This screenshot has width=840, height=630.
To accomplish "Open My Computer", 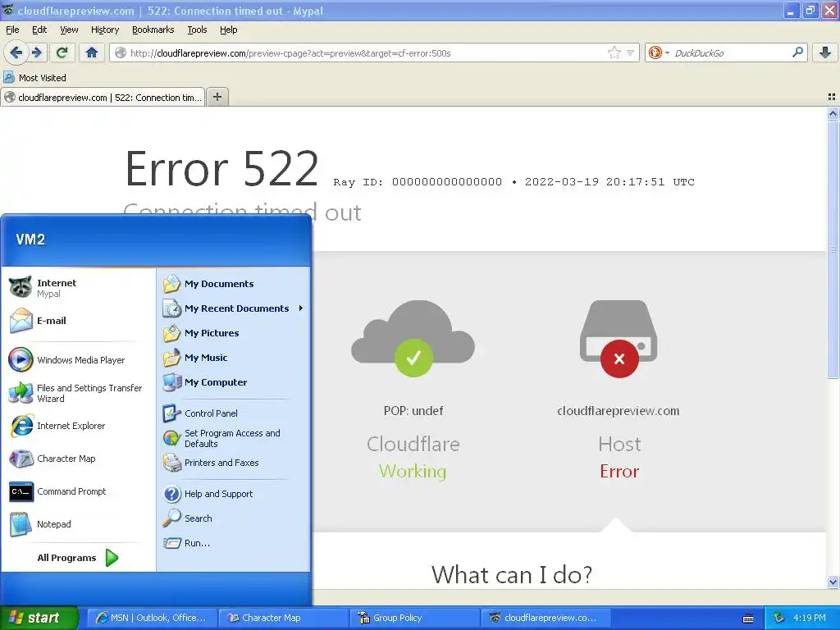I will (x=234, y=382).
